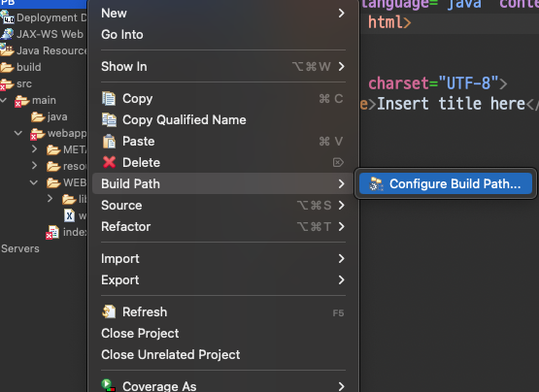The height and width of the screenshot is (392, 539).
Task: Click the Paste clipboard icon
Action: click(x=109, y=142)
